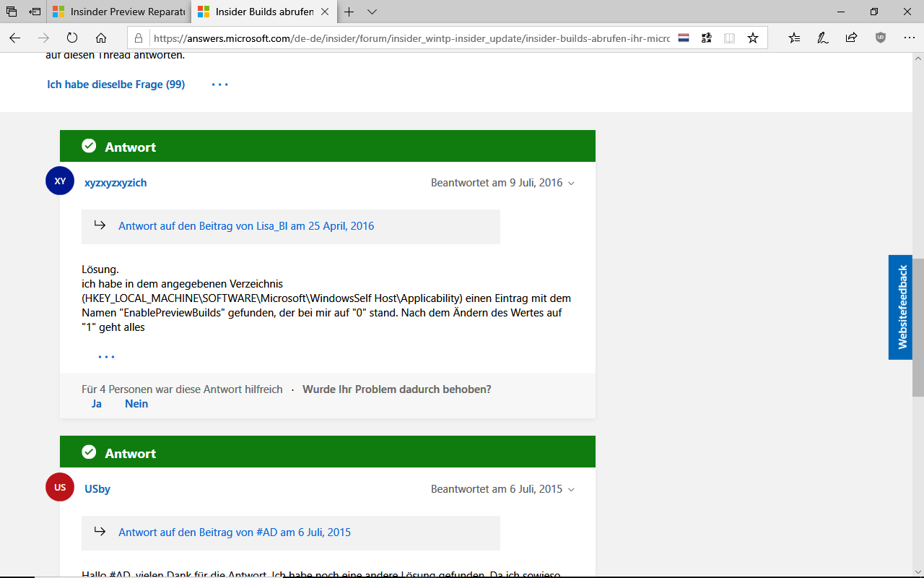Viewport: 924px width, 578px height.
Task: Show tab previews chevron
Action: click(372, 12)
